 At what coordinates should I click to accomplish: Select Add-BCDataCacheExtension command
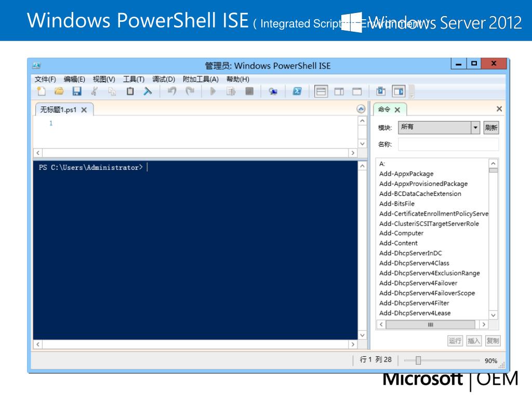click(x=420, y=194)
